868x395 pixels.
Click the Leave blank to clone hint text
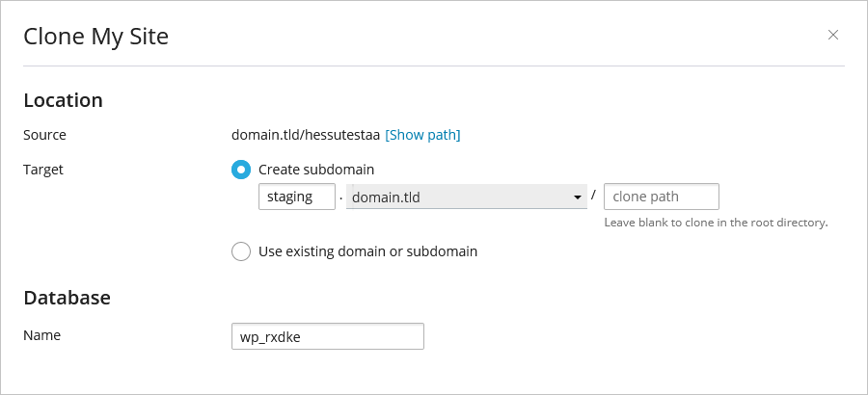click(716, 223)
